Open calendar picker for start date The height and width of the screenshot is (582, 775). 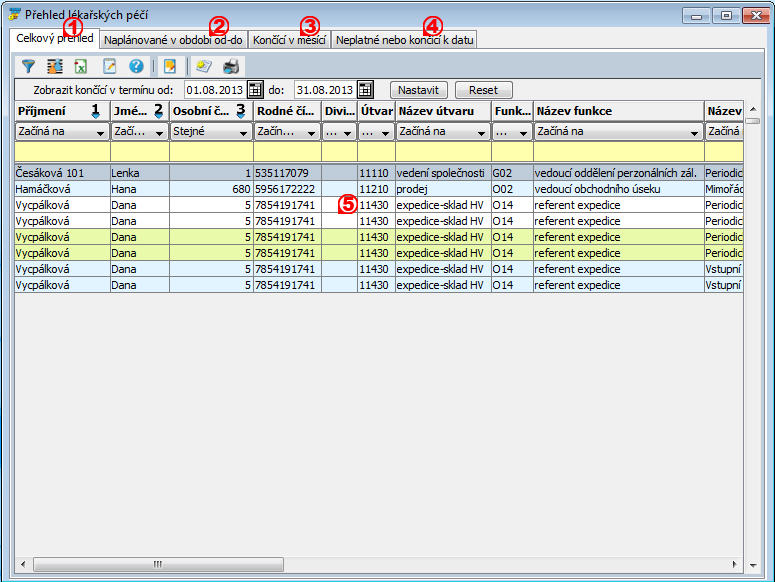255,89
